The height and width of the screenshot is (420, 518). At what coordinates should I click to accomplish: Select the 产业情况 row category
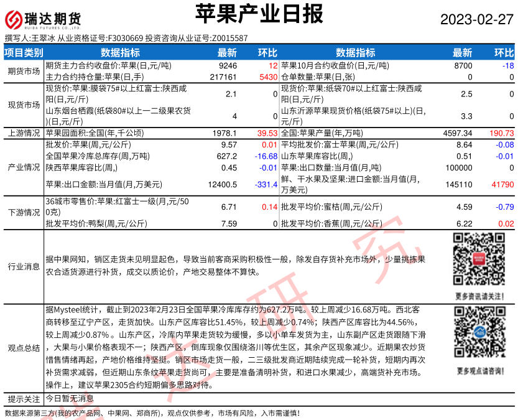pos(24,168)
